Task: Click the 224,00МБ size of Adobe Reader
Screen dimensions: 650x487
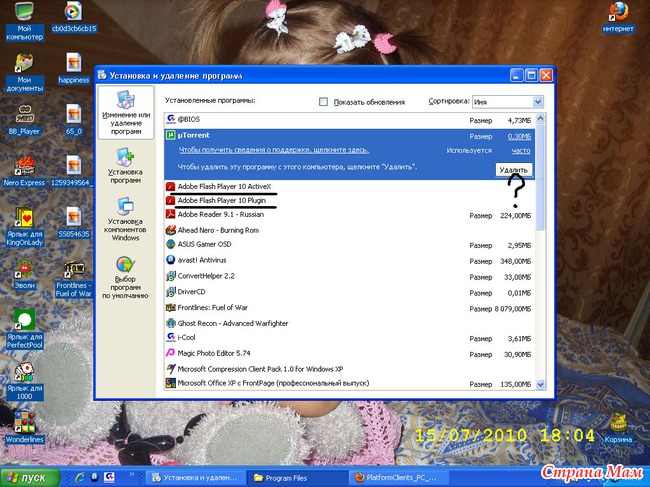Action: 516,216
